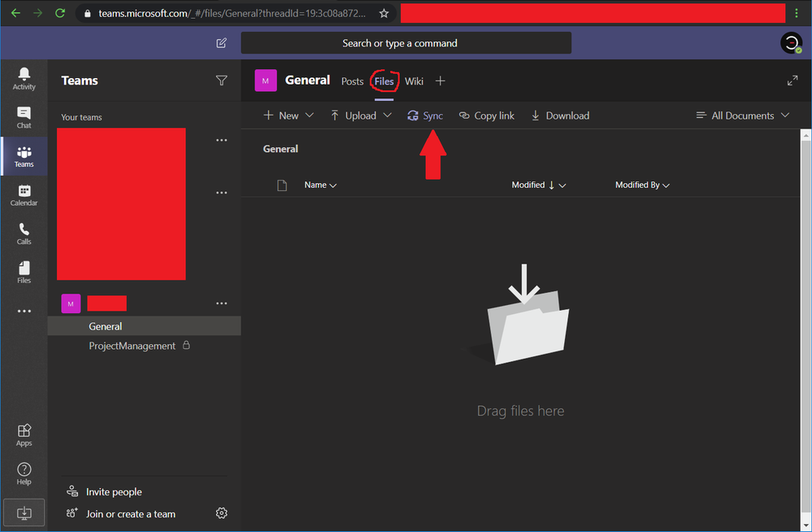Viewport: 812px width, 532px height.
Task: Select the Teams icon in the left rail
Action: point(24,157)
